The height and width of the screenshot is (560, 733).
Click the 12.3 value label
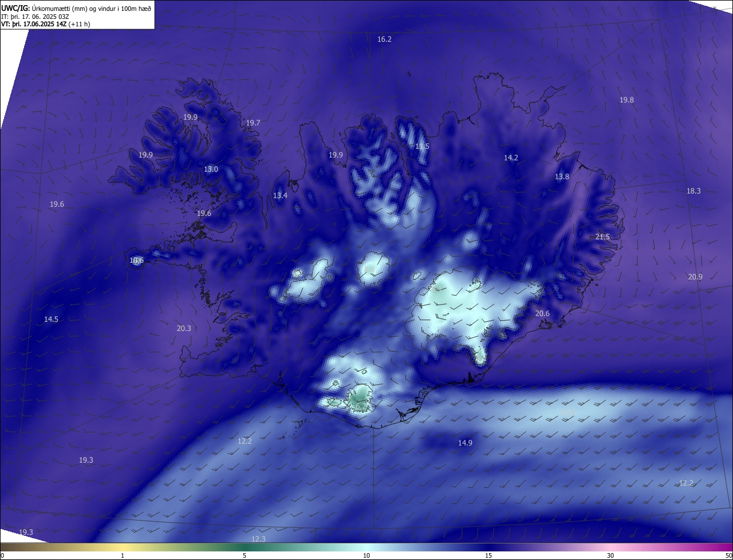[x=258, y=539]
